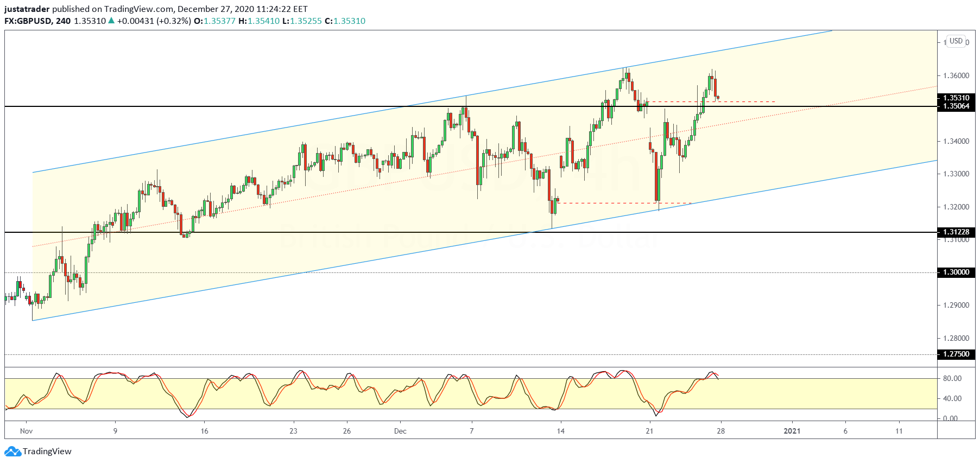This screenshot has width=980, height=464.
Task: Click the Nov label on the time axis
Action: (26, 431)
